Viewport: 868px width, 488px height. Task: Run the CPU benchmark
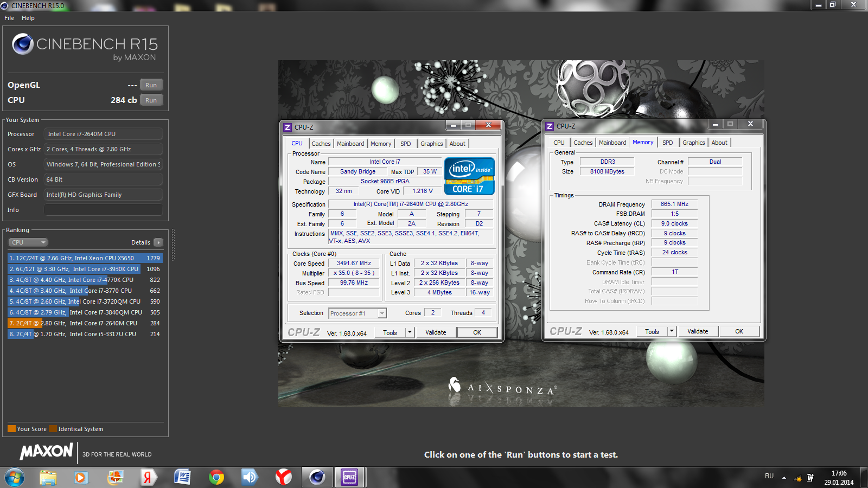tap(151, 100)
